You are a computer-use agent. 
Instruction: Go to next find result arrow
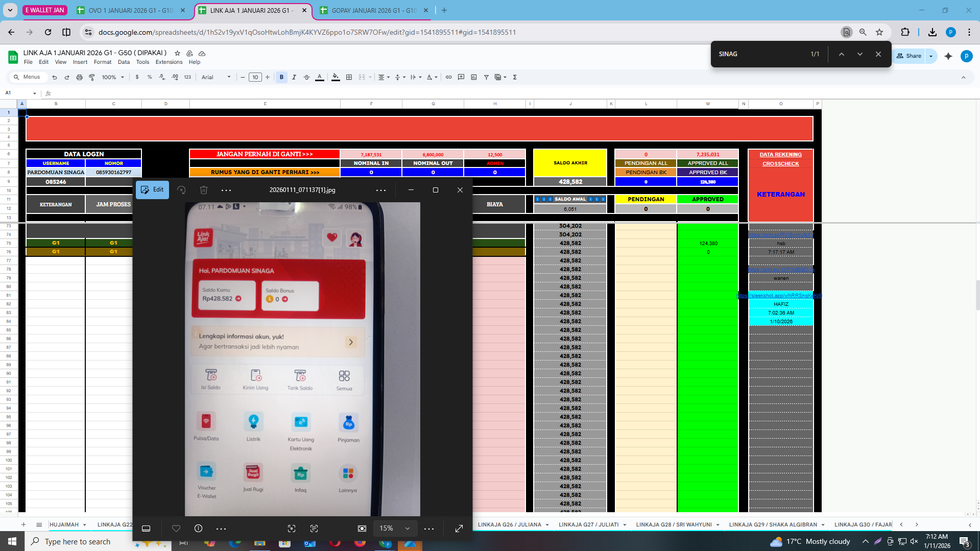pyautogui.click(x=860, y=54)
